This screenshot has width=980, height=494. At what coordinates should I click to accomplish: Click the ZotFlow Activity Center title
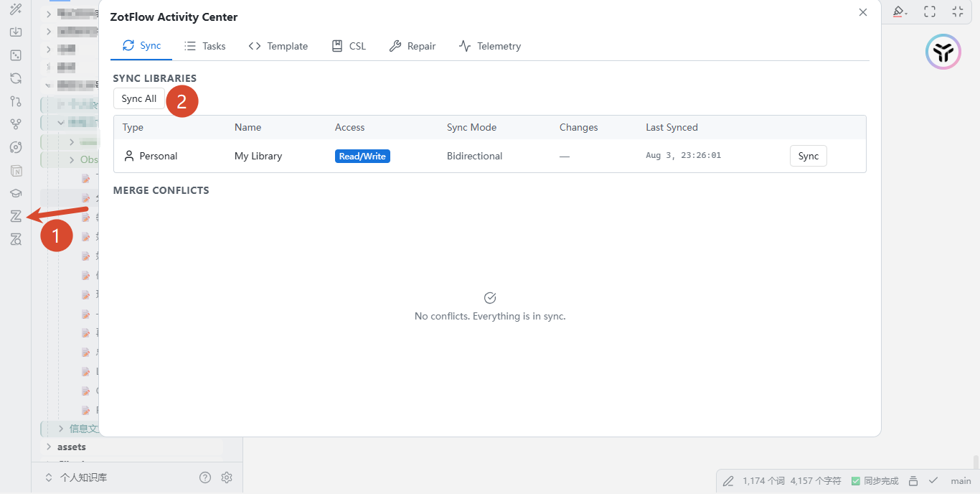(x=174, y=17)
